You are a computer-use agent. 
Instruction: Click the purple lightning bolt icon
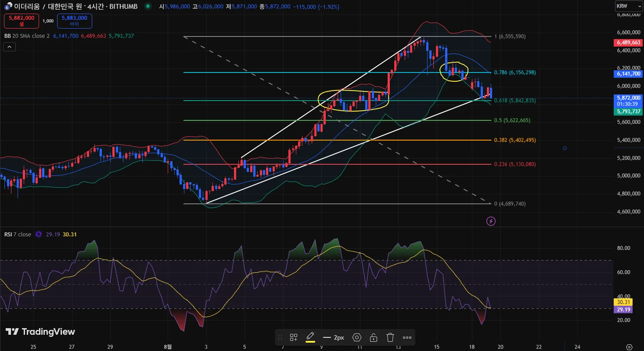click(x=491, y=221)
